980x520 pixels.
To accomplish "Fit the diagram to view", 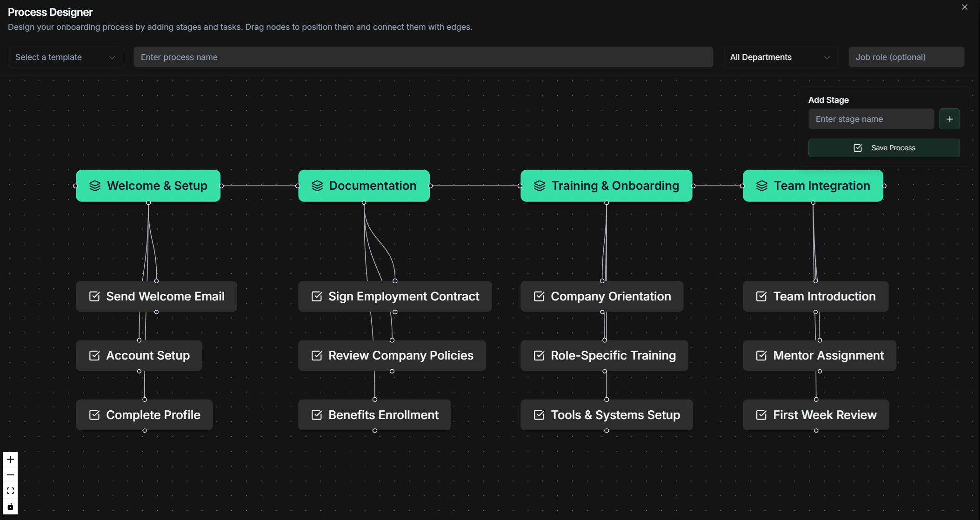I will click(x=10, y=491).
